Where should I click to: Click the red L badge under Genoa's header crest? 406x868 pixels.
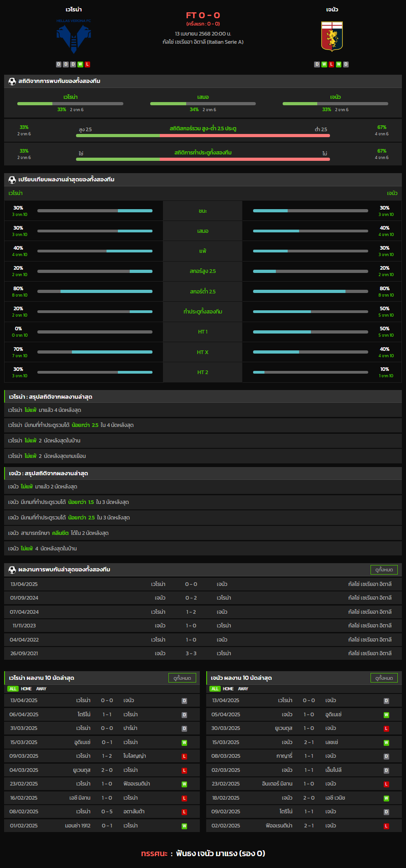331,64
